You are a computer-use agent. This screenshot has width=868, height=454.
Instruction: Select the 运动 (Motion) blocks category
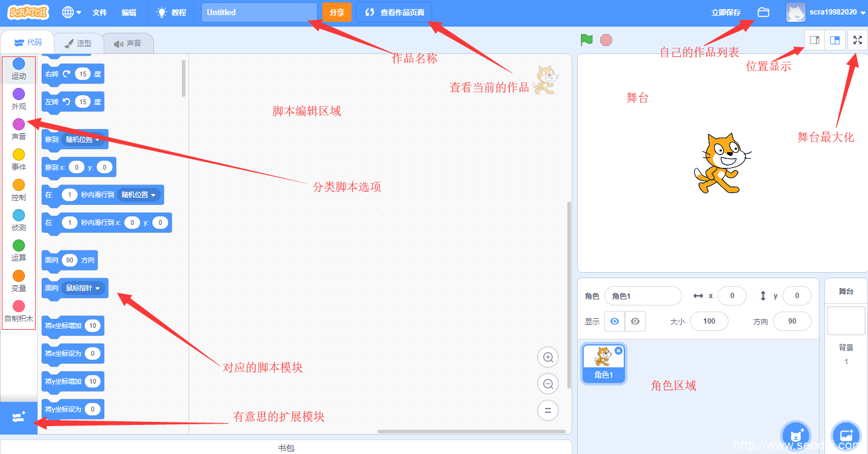coord(18,67)
